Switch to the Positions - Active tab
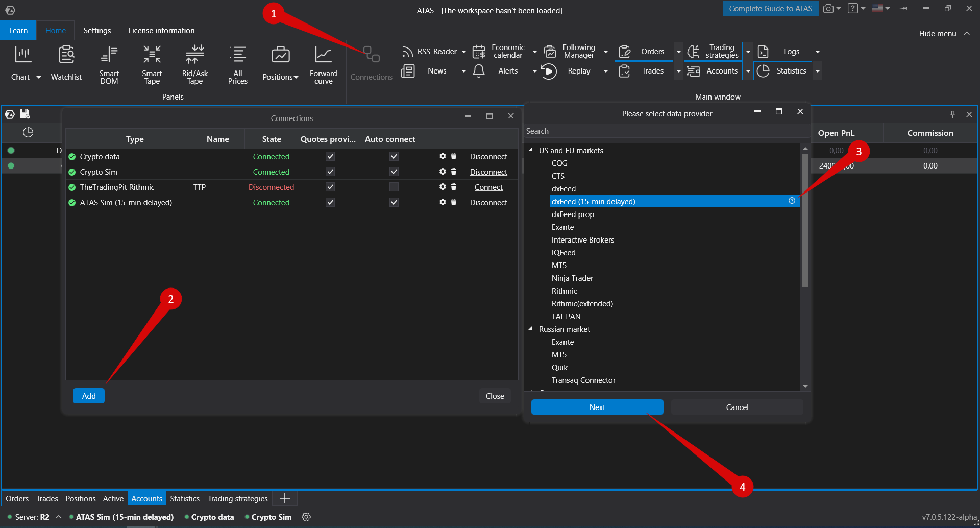 click(x=94, y=498)
